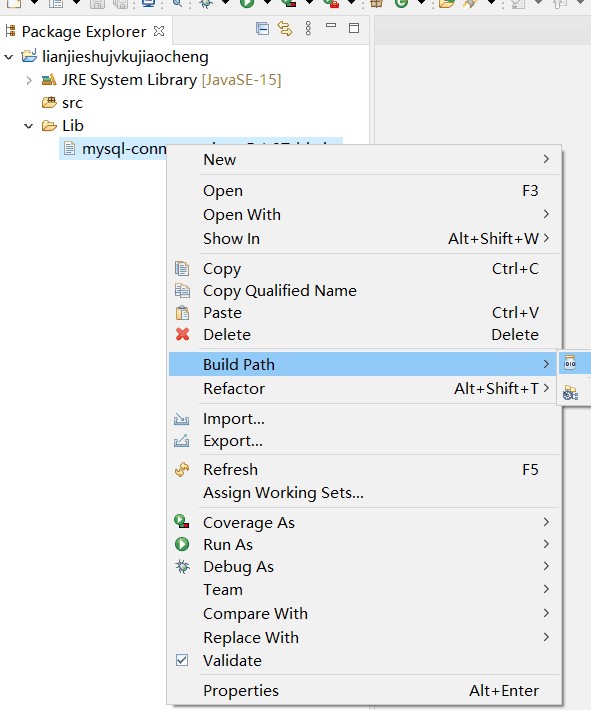Select JRE System Library entry
This screenshot has width=591, height=710.
(171, 80)
